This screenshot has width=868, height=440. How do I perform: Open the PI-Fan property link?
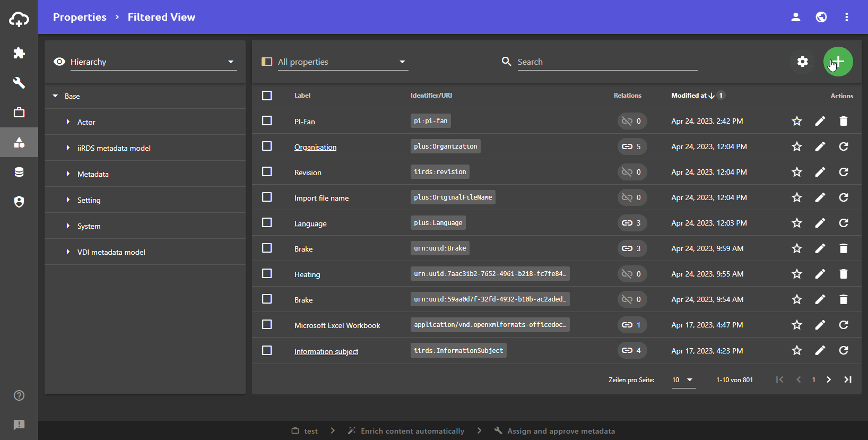305,122
